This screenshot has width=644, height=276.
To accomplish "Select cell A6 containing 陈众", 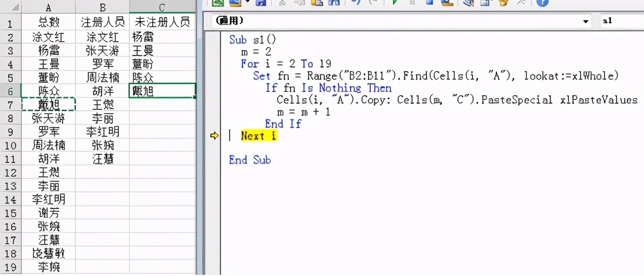I will coord(48,91).
